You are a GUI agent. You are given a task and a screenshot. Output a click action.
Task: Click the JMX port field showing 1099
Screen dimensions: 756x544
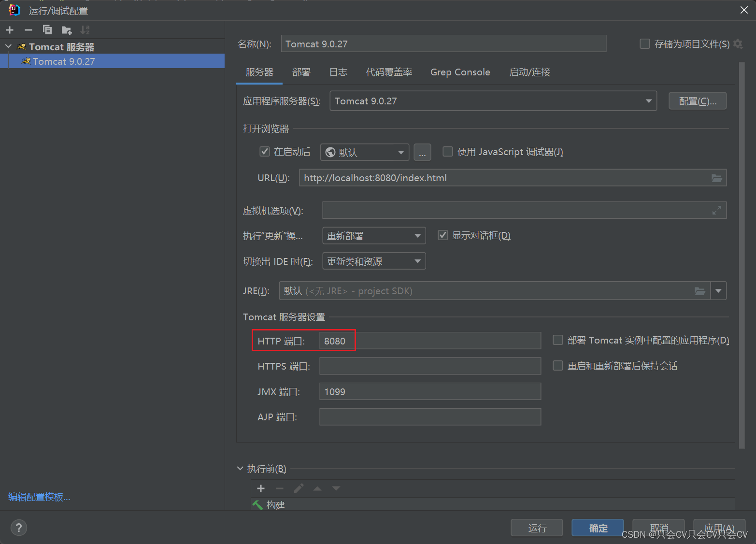click(430, 391)
